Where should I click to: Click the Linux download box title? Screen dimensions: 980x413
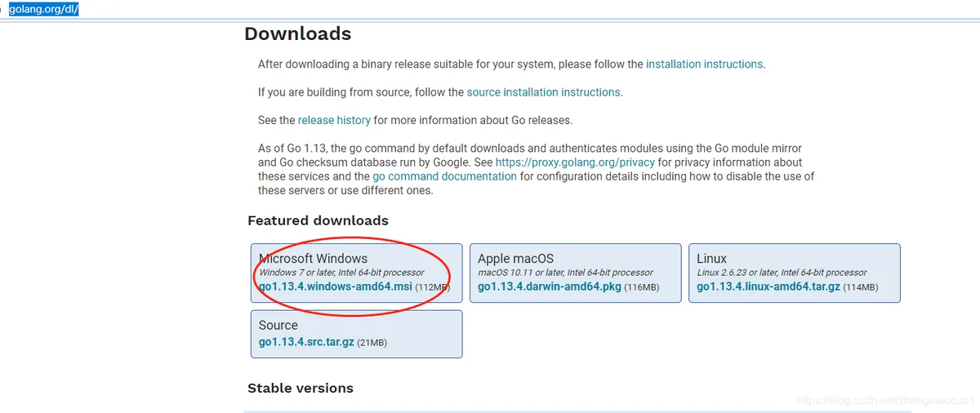point(711,259)
